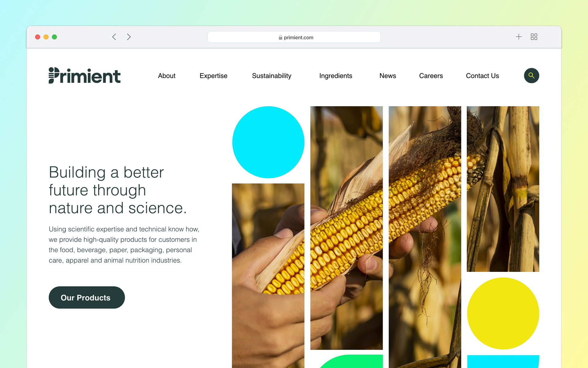Visit the News section
This screenshot has width=588, height=368.
tap(388, 76)
